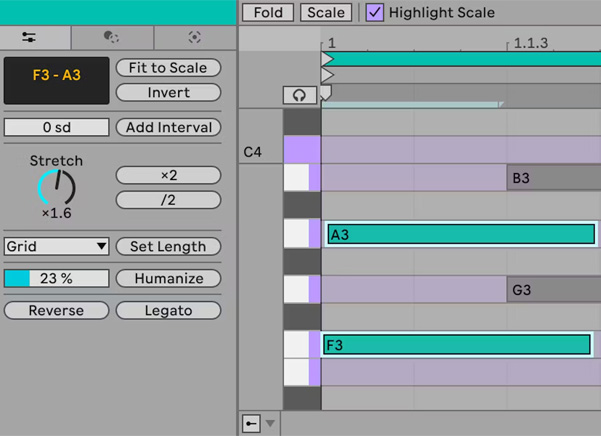Viewport: 601px width, 436px height.
Task: Select the A3 MIDI note
Action: 461,234
